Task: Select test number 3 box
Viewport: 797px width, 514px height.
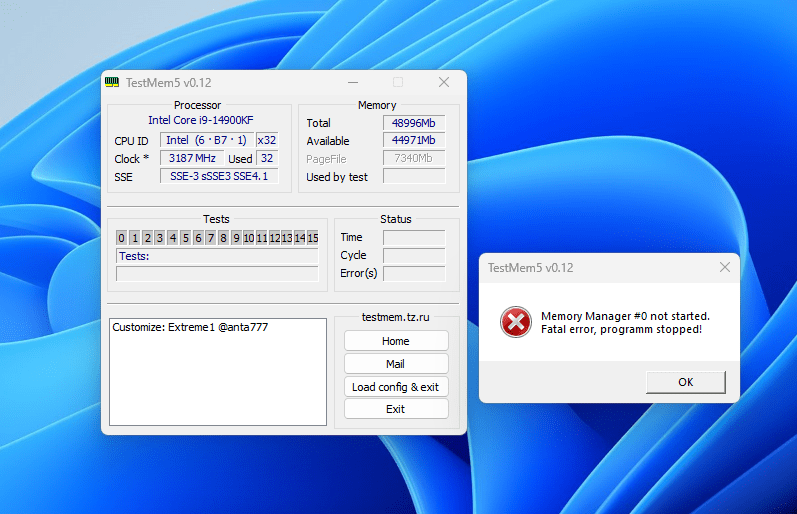Action: pos(160,237)
